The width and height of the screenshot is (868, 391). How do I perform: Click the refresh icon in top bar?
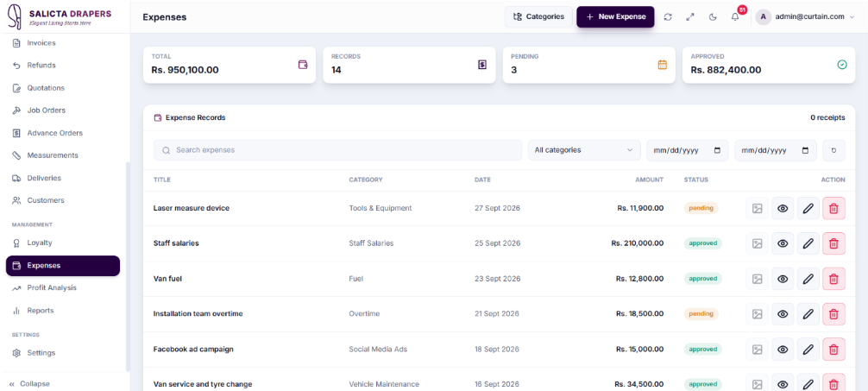668,17
